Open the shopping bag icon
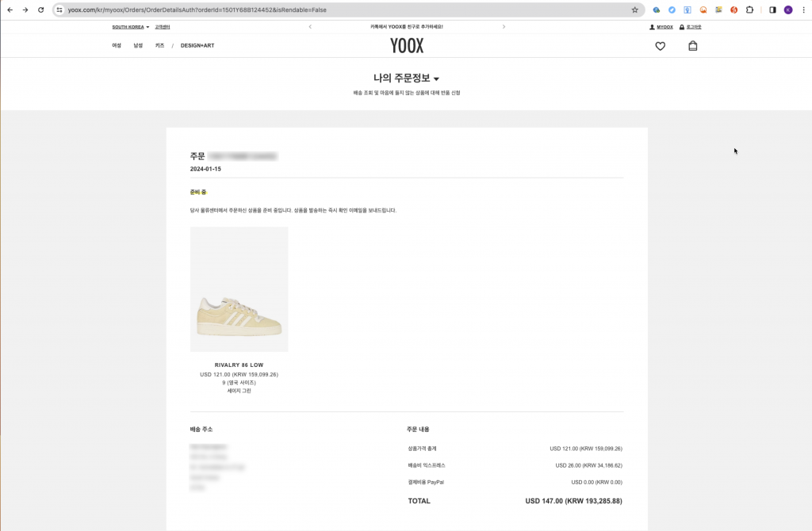Viewport: 812px width, 531px height. click(692, 46)
